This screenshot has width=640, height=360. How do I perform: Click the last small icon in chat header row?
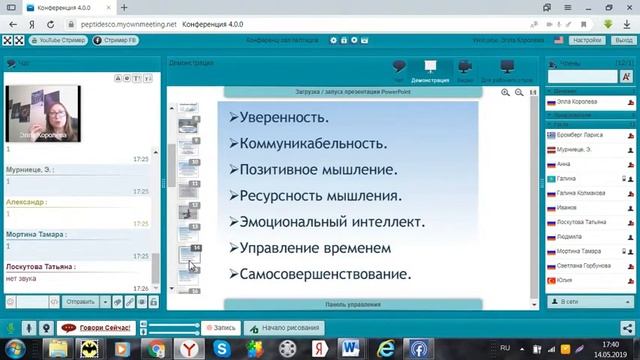148,78
